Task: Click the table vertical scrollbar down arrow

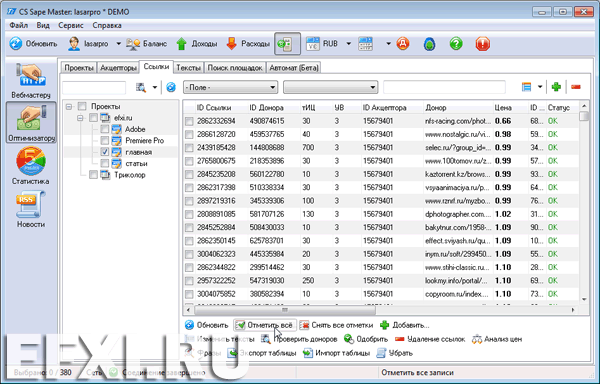Action: click(x=584, y=299)
